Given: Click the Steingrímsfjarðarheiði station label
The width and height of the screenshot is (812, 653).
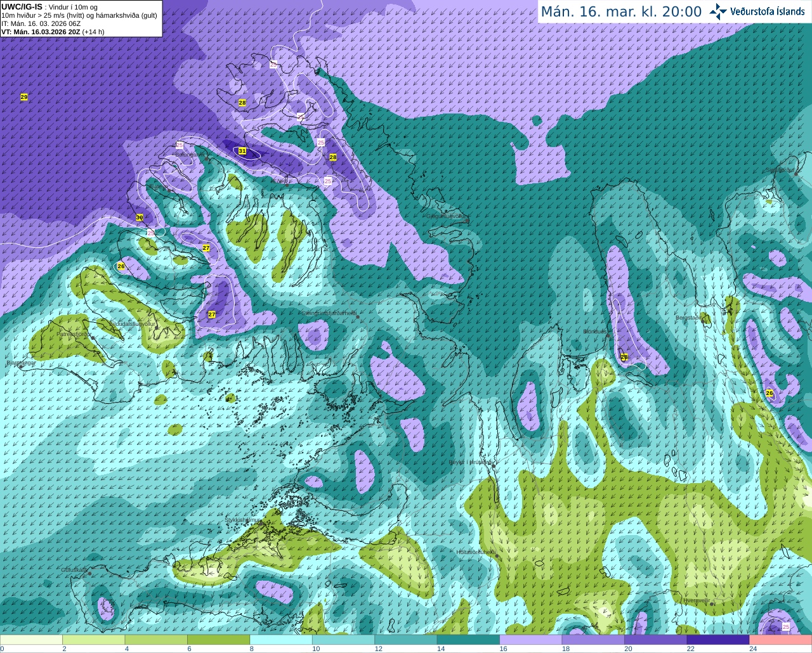Looking at the screenshot, I should (329, 313).
